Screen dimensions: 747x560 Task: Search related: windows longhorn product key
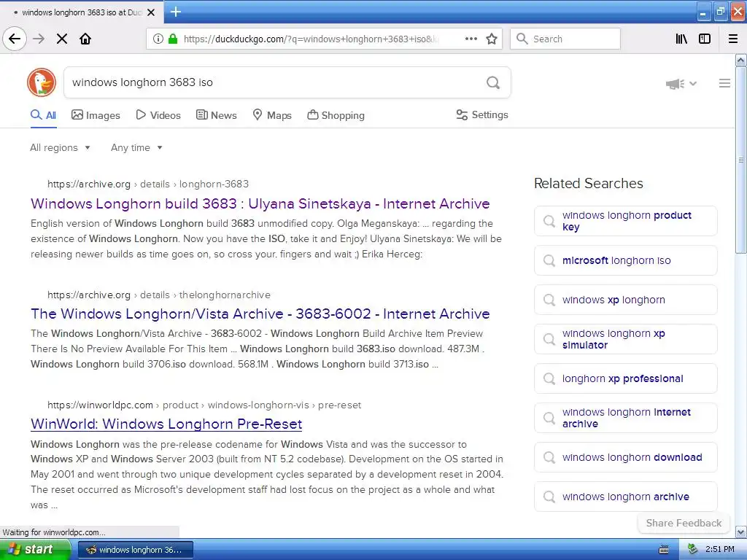[x=625, y=221]
